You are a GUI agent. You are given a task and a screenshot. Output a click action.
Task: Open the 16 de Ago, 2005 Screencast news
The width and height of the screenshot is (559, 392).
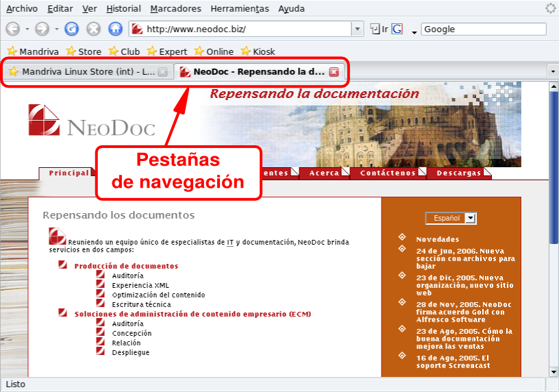pos(453,362)
